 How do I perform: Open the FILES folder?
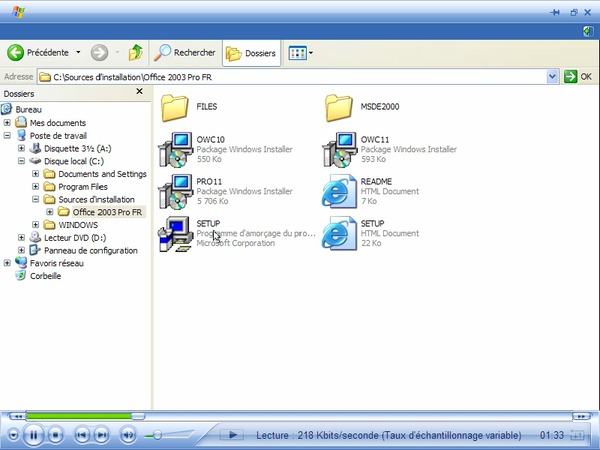[176, 106]
